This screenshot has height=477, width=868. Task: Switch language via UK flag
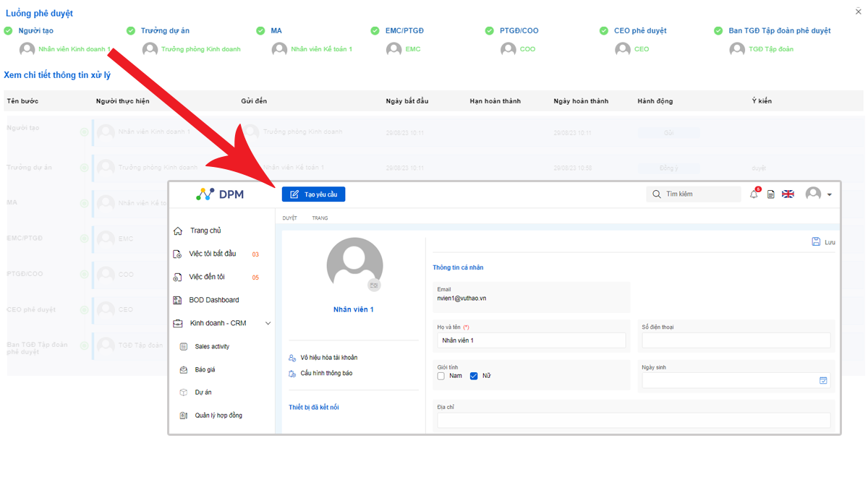pos(788,194)
